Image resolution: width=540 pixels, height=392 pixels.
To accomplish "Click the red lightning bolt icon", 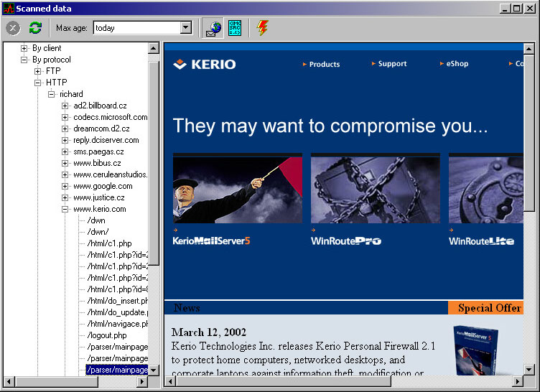I will pyautogui.click(x=262, y=28).
